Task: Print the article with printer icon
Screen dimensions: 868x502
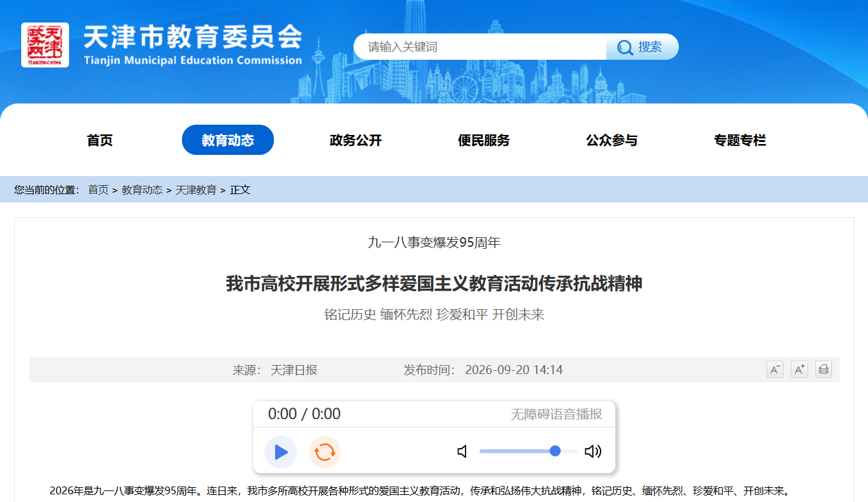Action: click(x=824, y=370)
